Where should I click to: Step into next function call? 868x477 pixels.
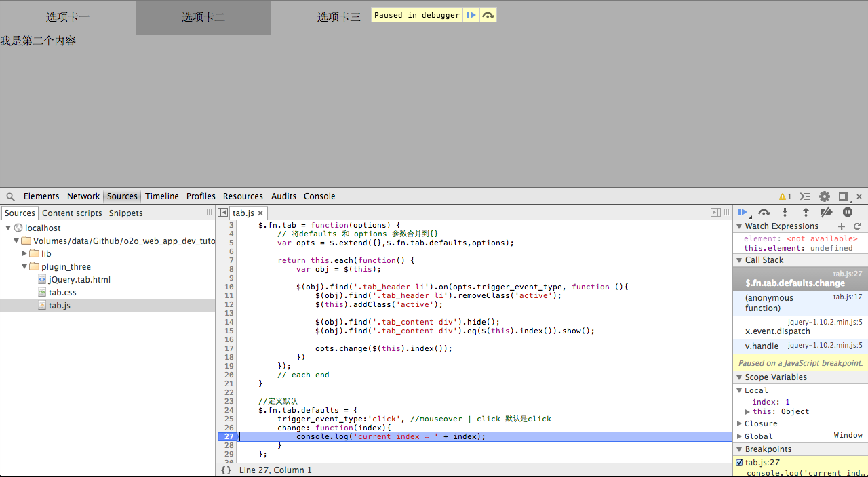(785, 213)
